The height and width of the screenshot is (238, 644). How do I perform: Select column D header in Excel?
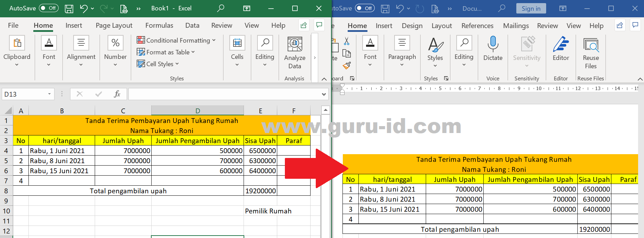point(197,111)
